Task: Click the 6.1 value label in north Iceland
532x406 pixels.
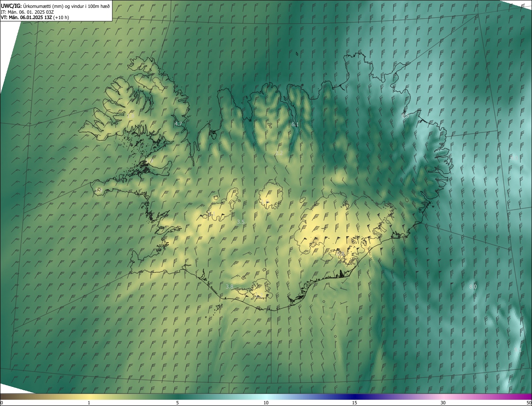Action: point(295,124)
